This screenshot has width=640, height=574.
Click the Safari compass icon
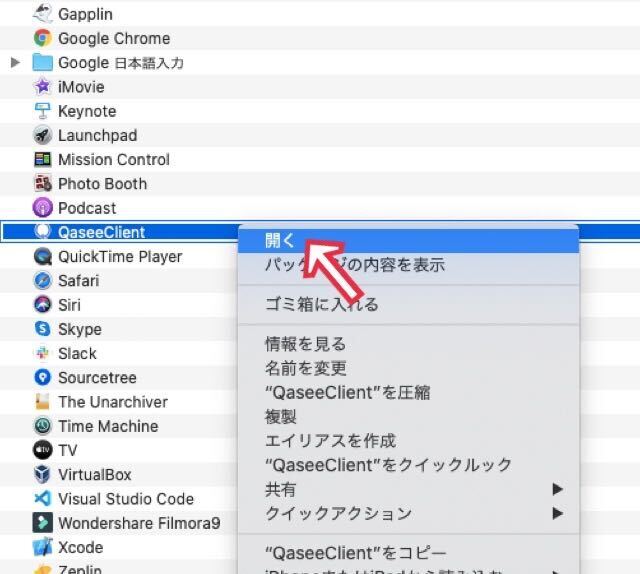coord(42,280)
